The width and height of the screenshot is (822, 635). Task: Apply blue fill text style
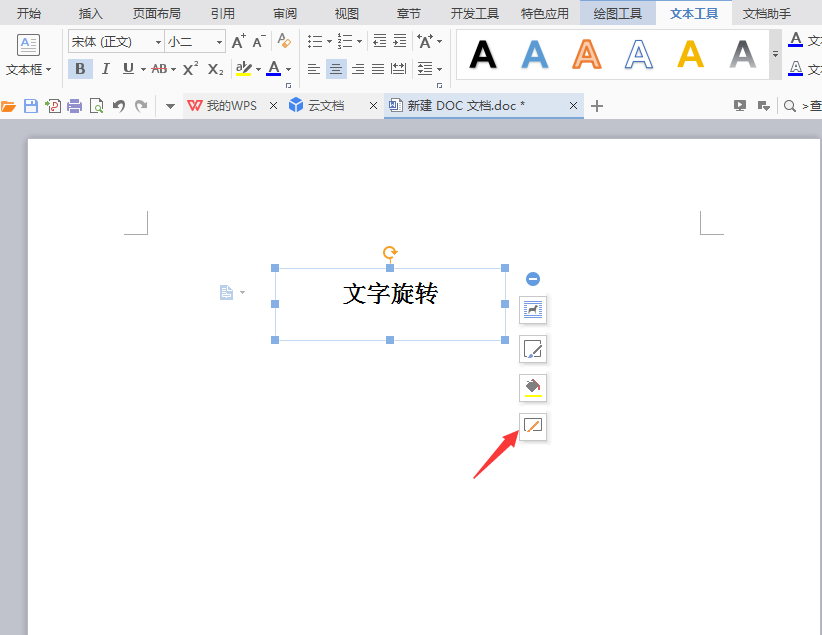[534, 55]
